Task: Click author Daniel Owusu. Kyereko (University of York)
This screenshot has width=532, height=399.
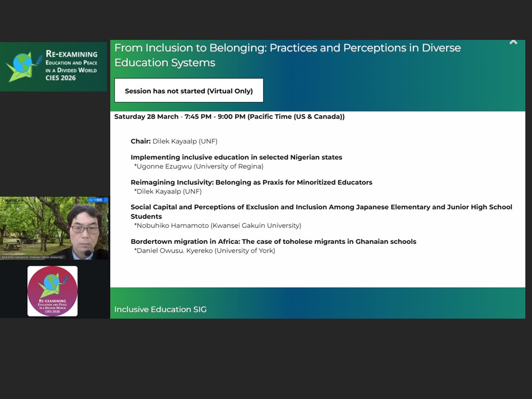Action: (x=206, y=250)
